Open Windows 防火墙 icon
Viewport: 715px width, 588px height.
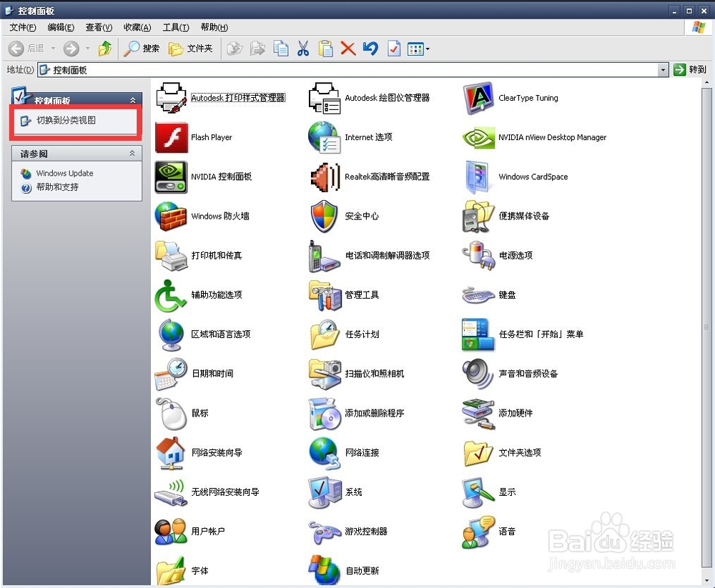171,216
